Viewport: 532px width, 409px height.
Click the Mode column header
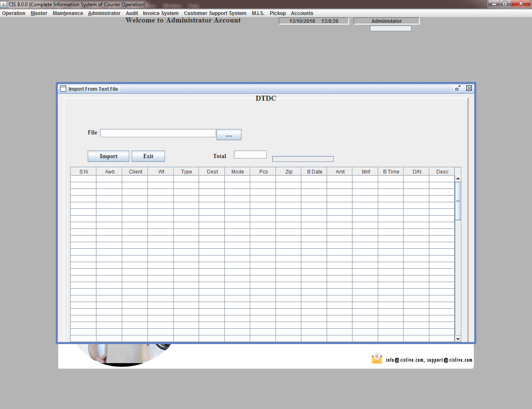238,171
